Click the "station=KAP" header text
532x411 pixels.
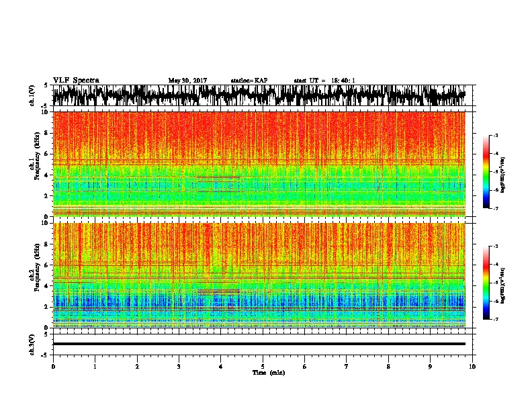click(x=249, y=81)
